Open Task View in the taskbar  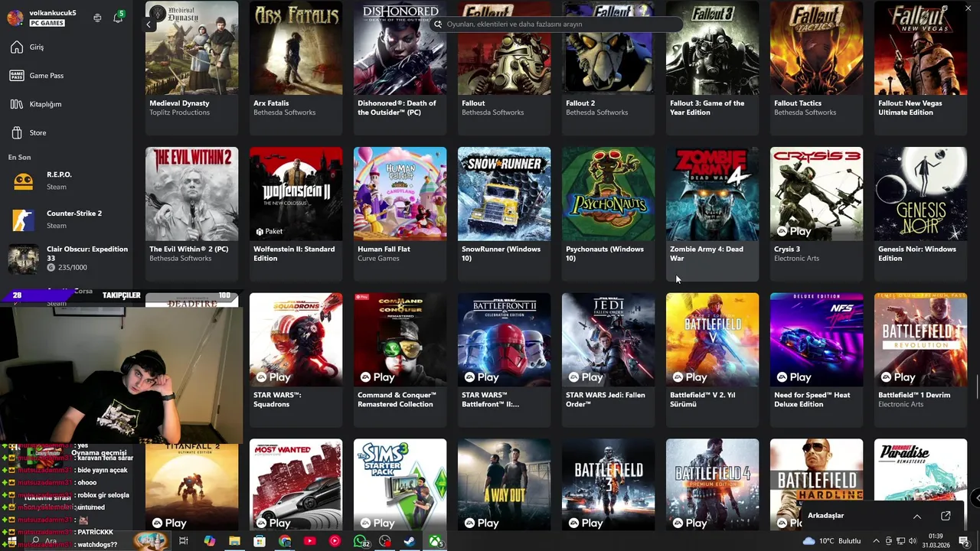coord(184,541)
